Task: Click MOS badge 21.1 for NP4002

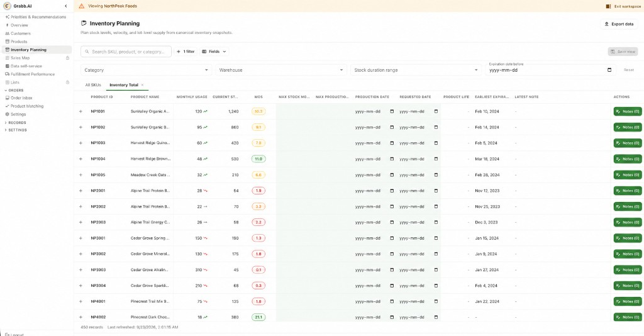Action: click(258, 317)
